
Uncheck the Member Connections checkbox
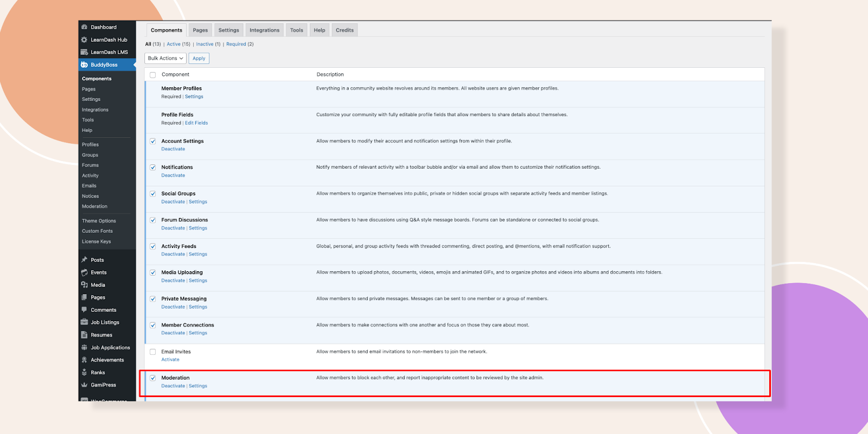153,325
